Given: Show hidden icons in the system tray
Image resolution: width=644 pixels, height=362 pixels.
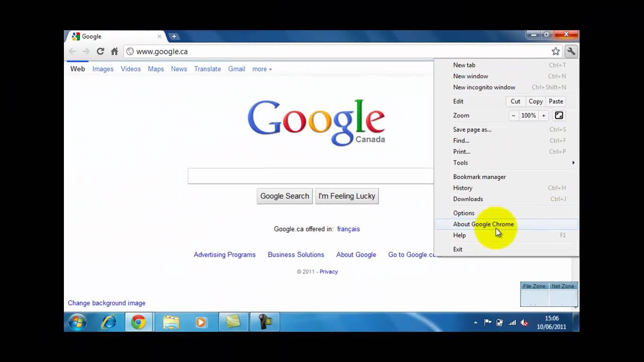Looking at the screenshot, I should 475,322.
